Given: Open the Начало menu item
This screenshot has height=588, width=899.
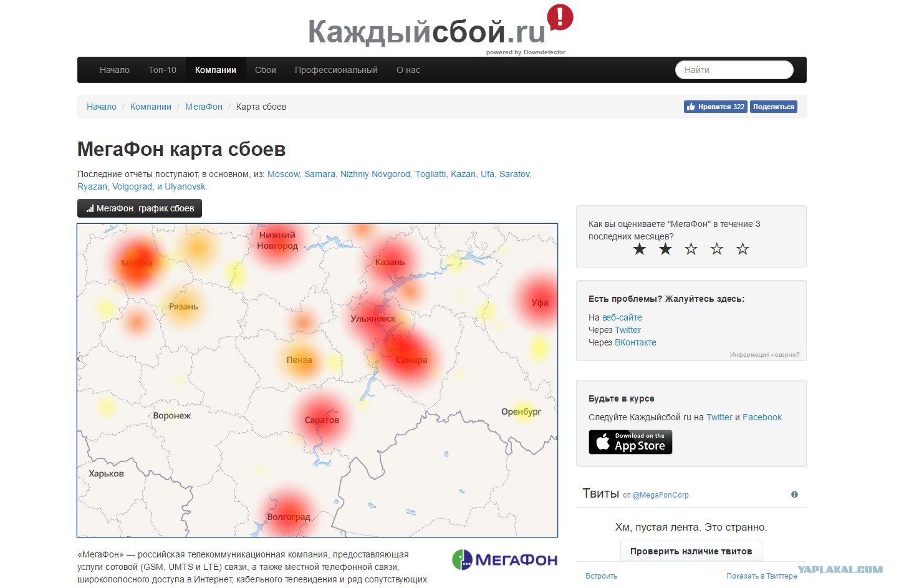Looking at the screenshot, I should (x=115, y=70).
